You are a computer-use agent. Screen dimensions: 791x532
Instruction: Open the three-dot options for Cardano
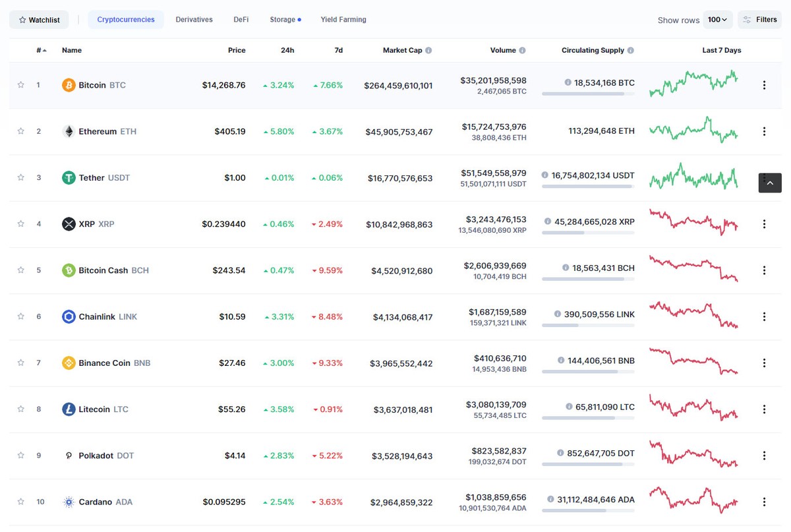tap(764, 502)
